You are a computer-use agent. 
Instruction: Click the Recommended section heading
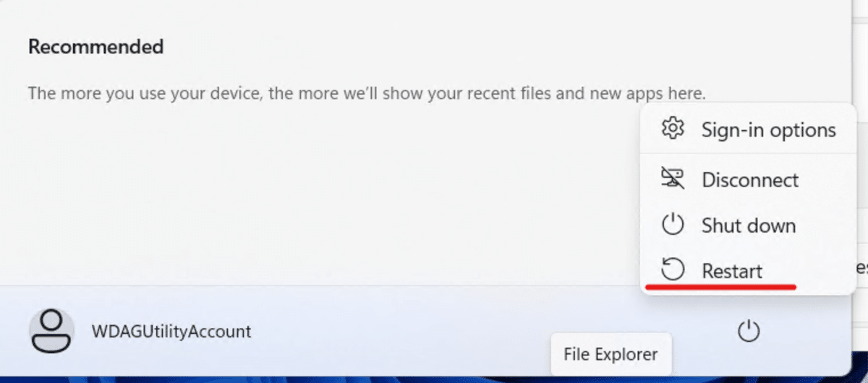tap(95, 47)
